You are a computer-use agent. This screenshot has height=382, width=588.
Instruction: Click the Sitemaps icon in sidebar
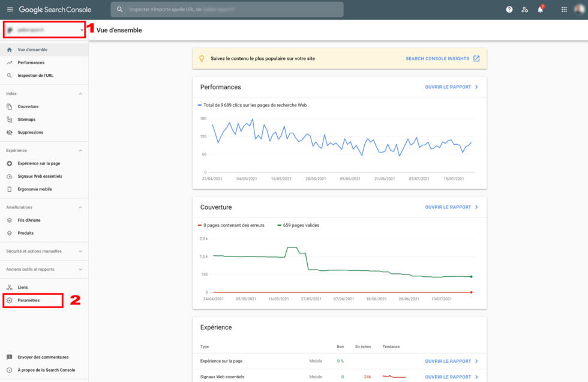(10, 120)
